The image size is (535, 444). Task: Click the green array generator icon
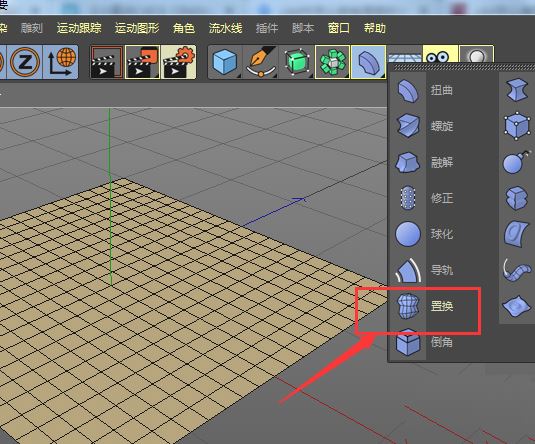pos(332,62)
